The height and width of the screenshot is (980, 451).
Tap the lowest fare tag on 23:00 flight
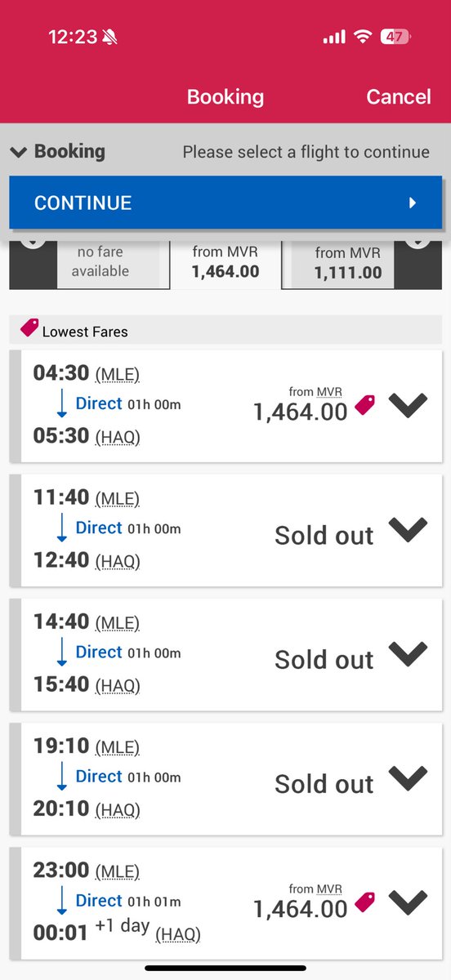click(365, 902)
